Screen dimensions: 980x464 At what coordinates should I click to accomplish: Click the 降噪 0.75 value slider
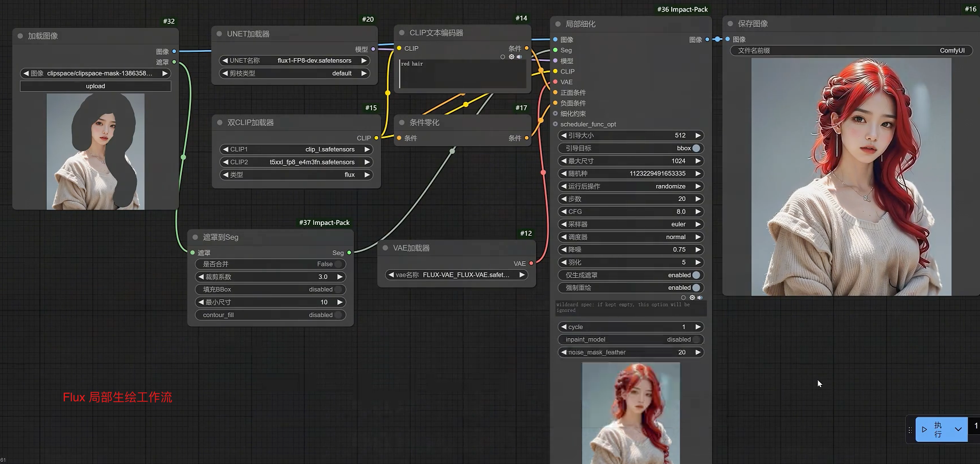coord(630,250)
